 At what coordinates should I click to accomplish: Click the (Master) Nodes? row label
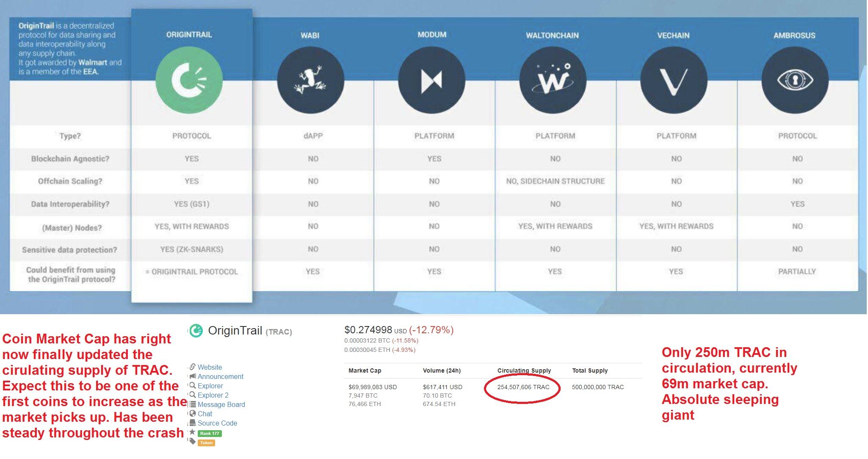[72, 228]
